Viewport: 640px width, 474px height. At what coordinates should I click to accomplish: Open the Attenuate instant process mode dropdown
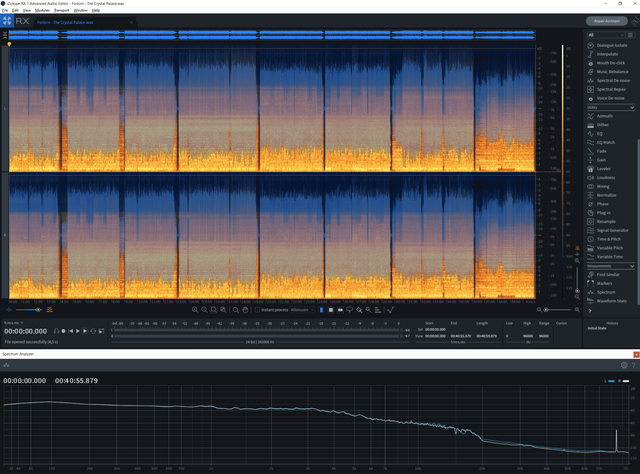pyautogui.click(x=302, y=310)
